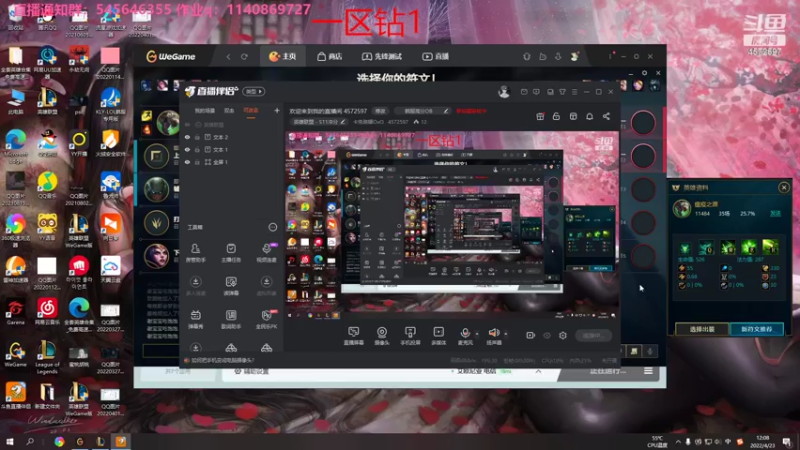
Task: Switch to WeGame 先锋测试 tab
Action: pos(382,57)
